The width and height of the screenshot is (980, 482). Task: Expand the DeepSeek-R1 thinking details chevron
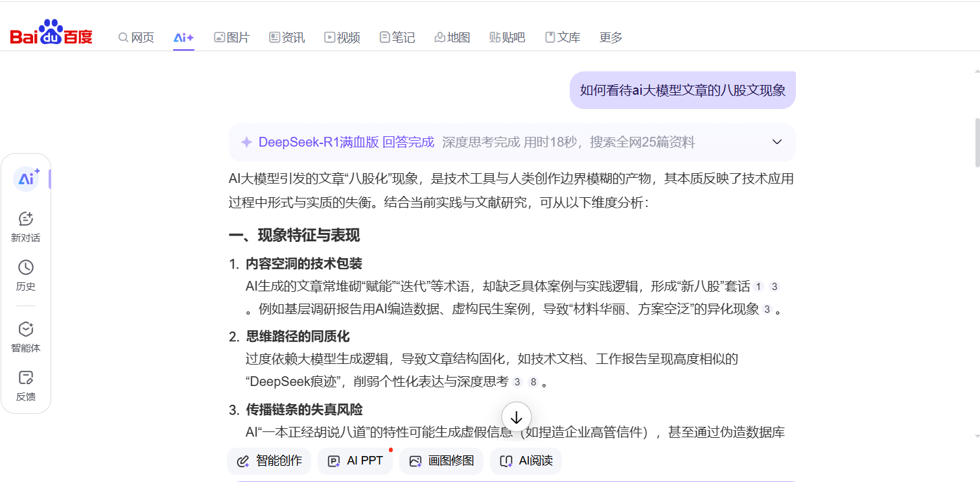(777, 142)
